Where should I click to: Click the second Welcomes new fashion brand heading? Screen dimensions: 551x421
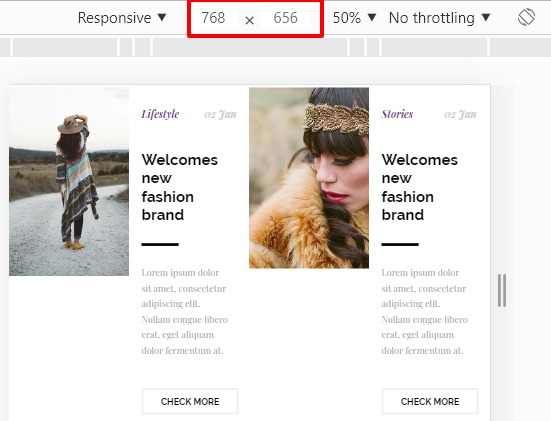[420, 187]
